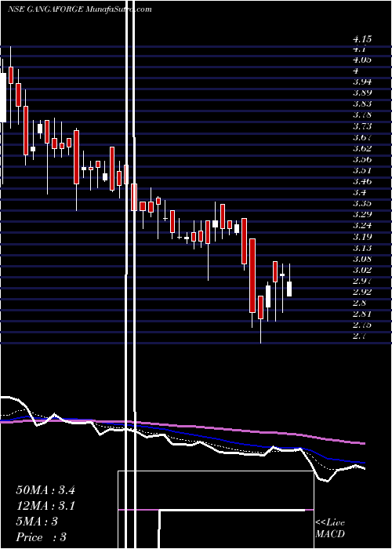Click the 2.81 price axis label
Screen dimensions: 392x549
click(x=362, y=314)
